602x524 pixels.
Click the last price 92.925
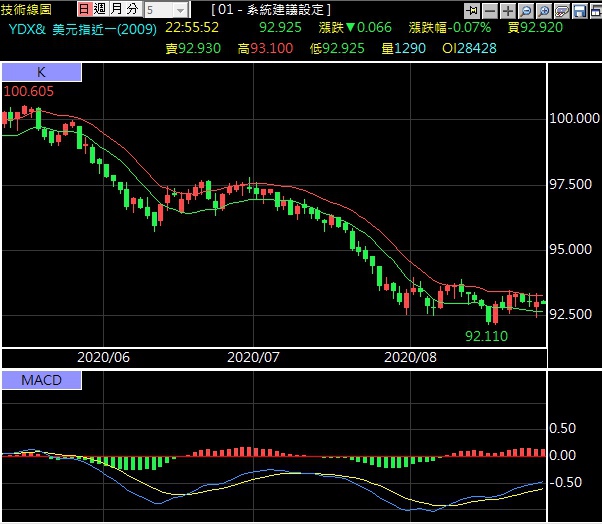click(x=280, y=27)
